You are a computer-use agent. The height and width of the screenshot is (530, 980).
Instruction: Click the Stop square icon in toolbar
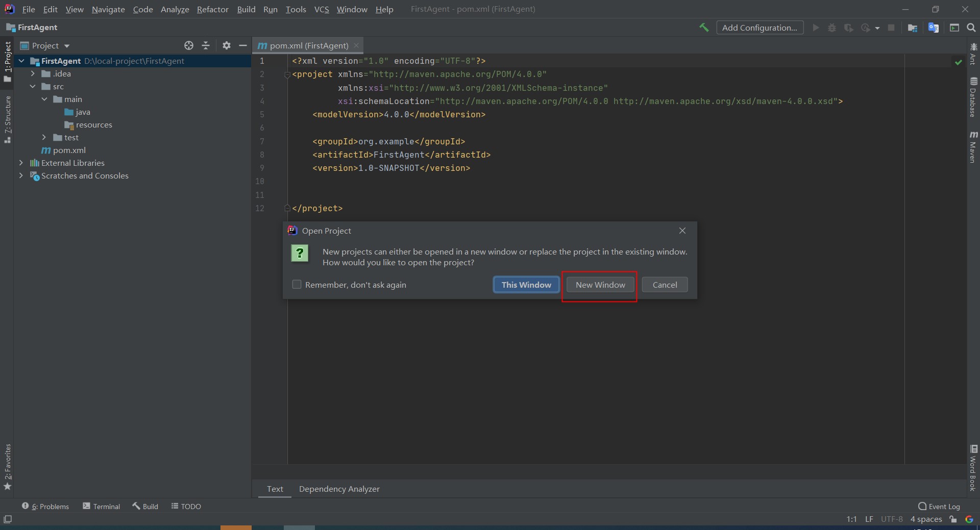[x=891, y=28]
